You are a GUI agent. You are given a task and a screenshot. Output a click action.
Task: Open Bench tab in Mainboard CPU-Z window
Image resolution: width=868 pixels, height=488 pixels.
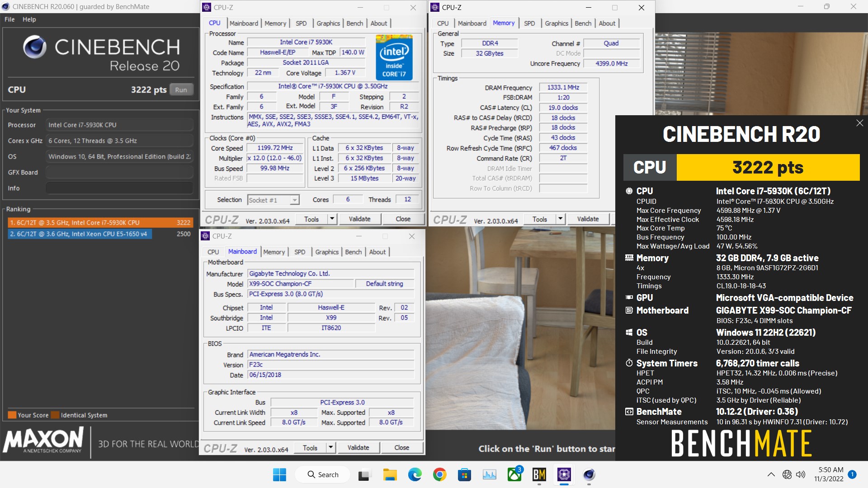[354, 252]
